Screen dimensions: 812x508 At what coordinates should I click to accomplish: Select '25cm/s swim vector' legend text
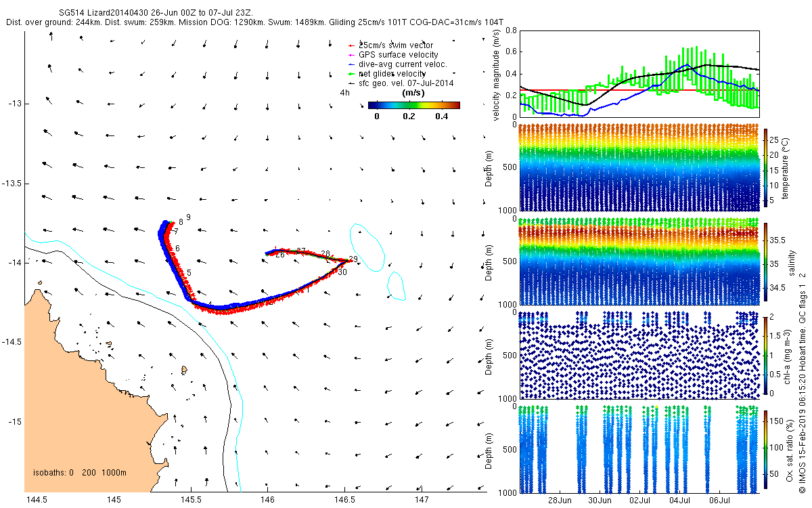click(x=395, y=45)
